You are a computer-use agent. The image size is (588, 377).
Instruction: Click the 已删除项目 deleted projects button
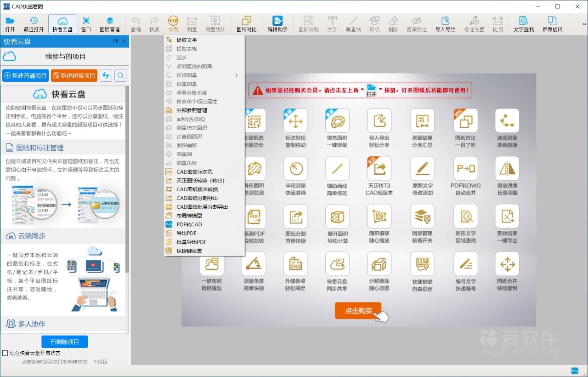click(64, 341)
